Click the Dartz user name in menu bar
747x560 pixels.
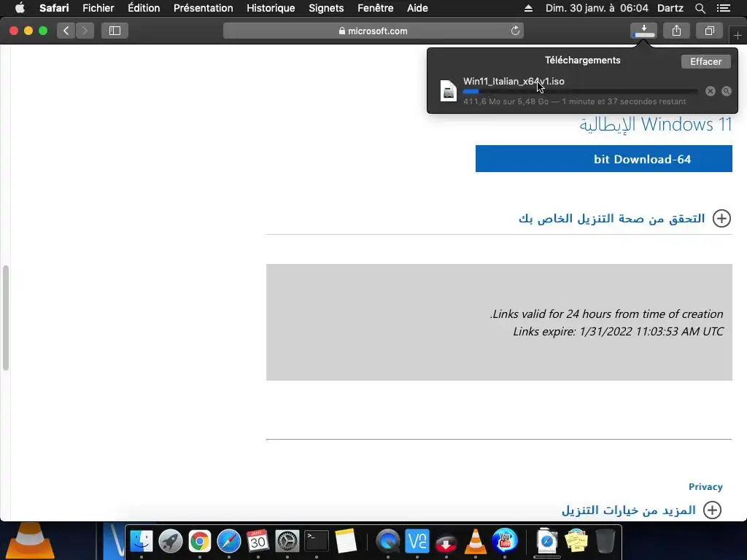670,8
